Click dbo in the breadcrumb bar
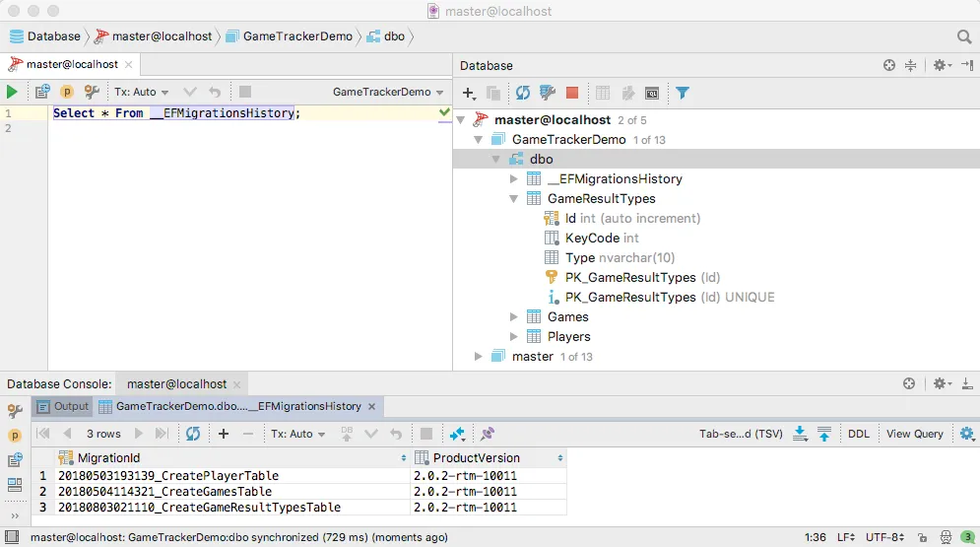The width and height of the screenshot is (980, 547). 386,36
